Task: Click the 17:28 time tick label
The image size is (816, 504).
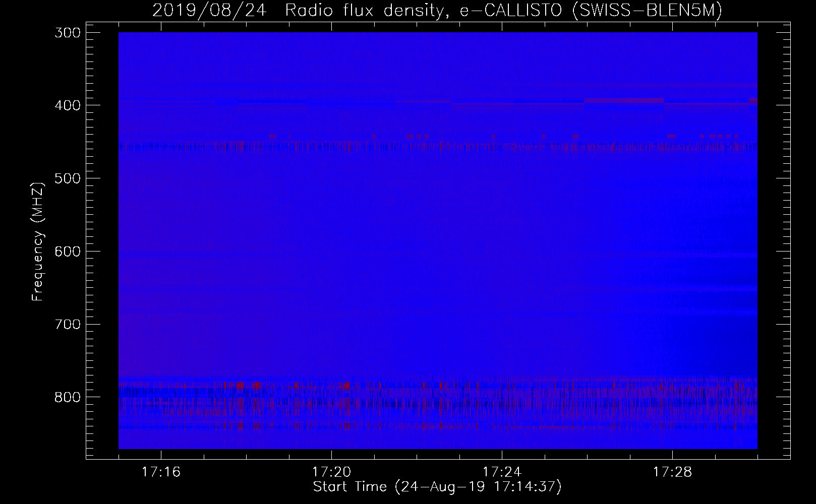Action: tap(672, 472)
